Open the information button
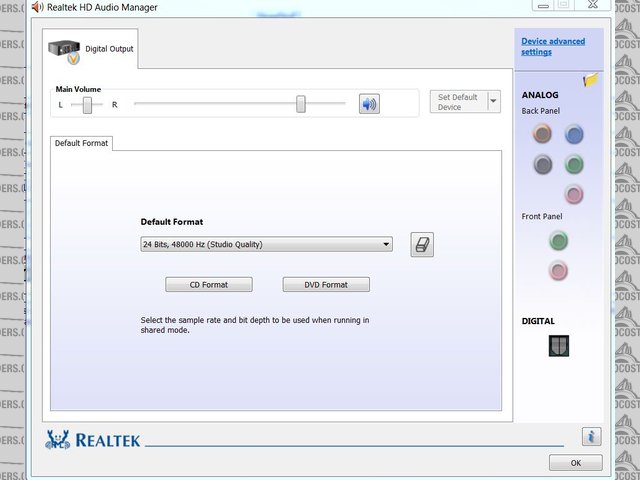Image resolution: width=640 pixels, height=480 pixels. (x=591, y=437)
